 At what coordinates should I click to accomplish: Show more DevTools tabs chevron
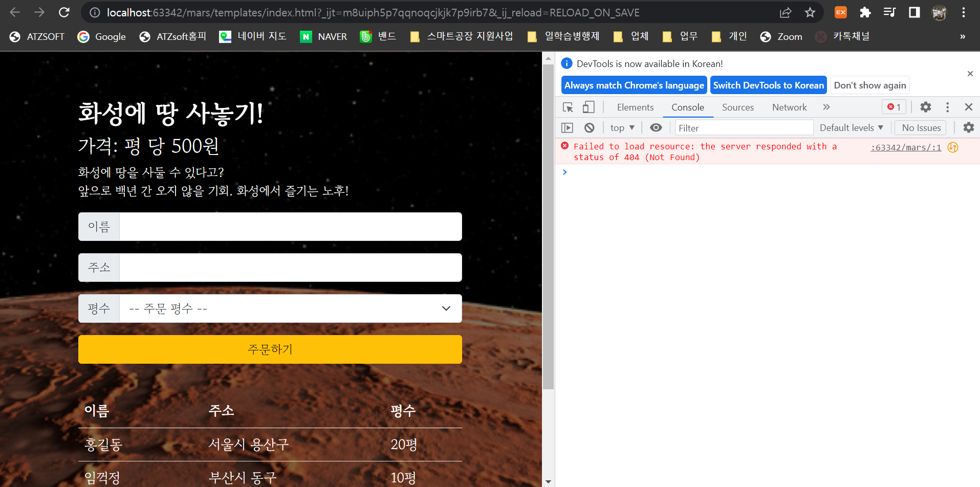(826, 107)
